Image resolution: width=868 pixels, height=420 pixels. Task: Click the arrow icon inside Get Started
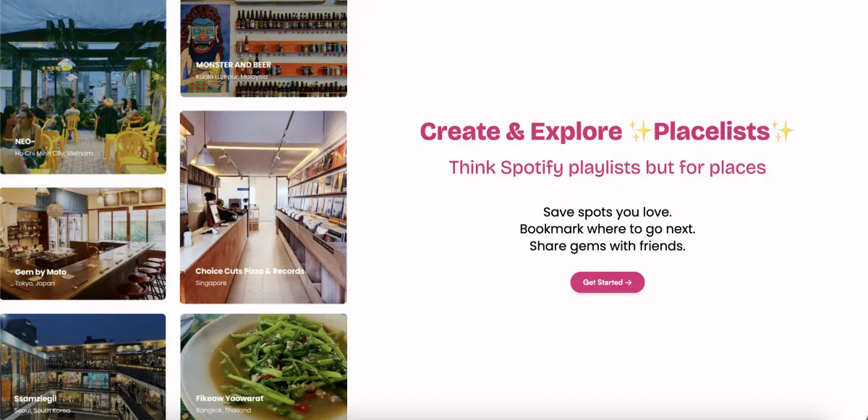click(629, 283)
